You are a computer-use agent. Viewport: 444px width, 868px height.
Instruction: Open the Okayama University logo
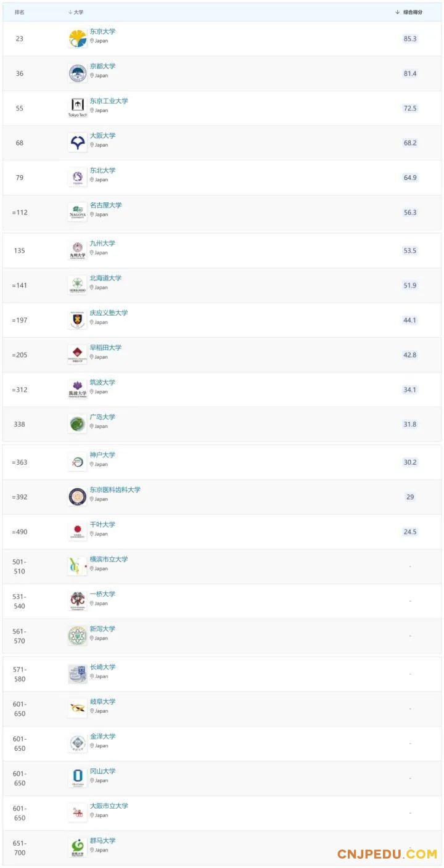pos(78,778)
